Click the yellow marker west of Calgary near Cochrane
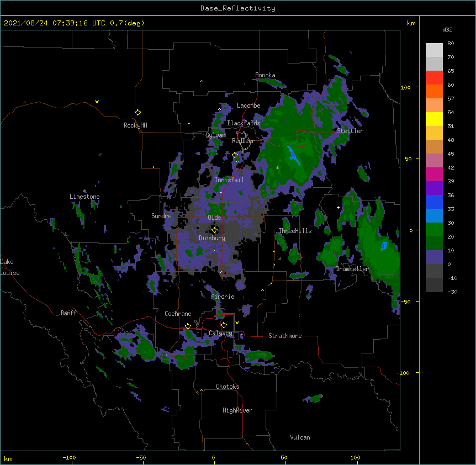 (x=188, y=326)
